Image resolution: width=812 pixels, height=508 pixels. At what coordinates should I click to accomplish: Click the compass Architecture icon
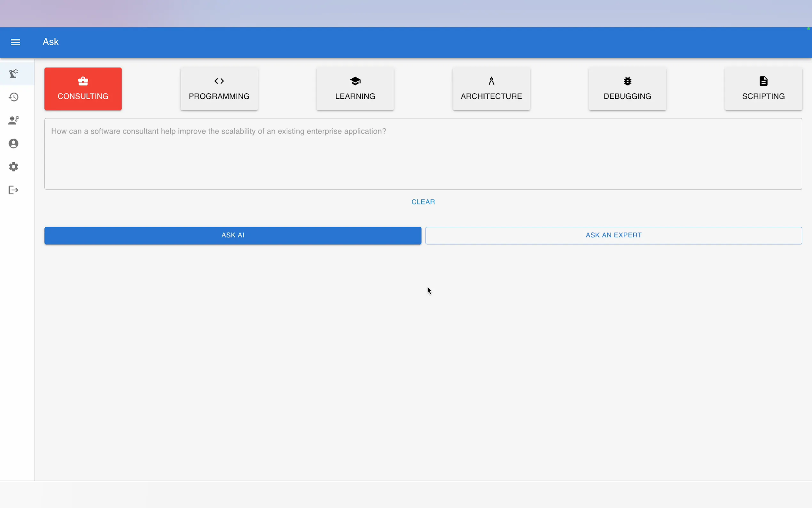[x=491, y=81]
